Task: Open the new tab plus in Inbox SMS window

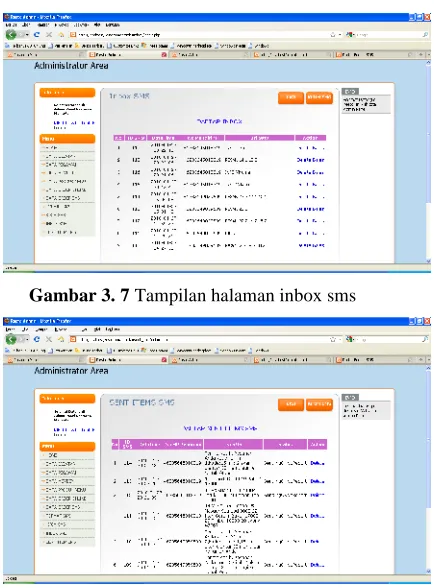Action: point(421,55)
